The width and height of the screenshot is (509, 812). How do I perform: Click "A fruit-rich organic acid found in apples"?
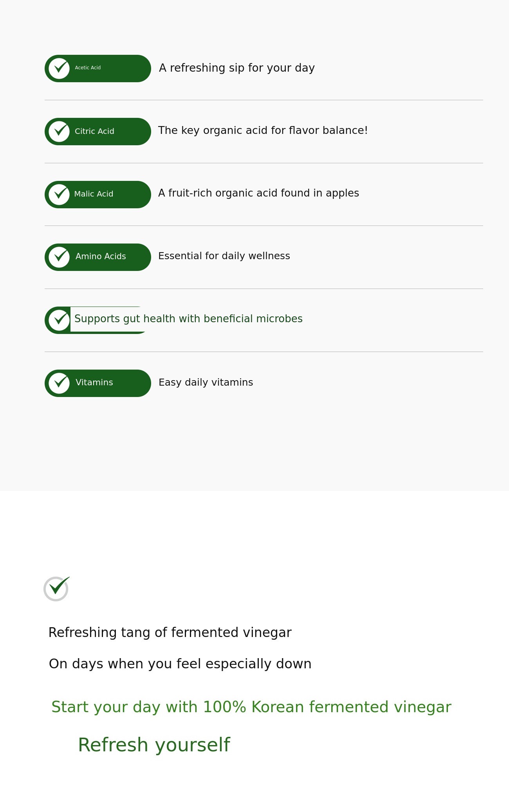point(258,193)
